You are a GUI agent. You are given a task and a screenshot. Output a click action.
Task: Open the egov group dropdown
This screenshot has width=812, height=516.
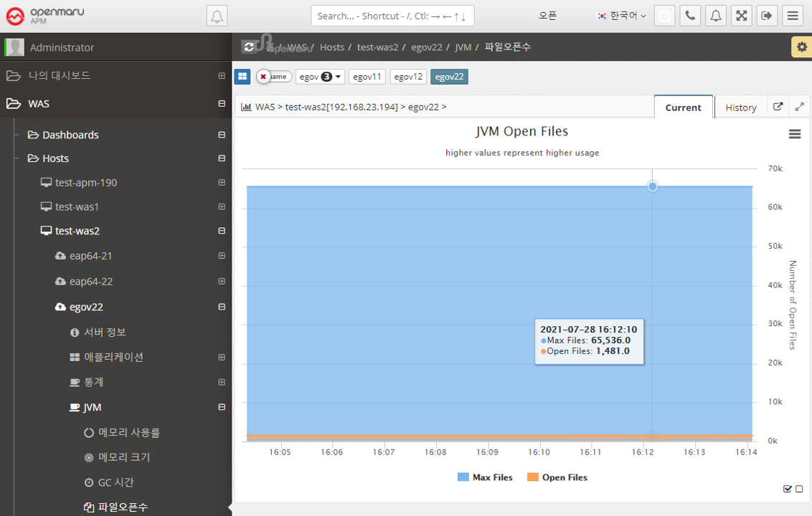[320, 77]
